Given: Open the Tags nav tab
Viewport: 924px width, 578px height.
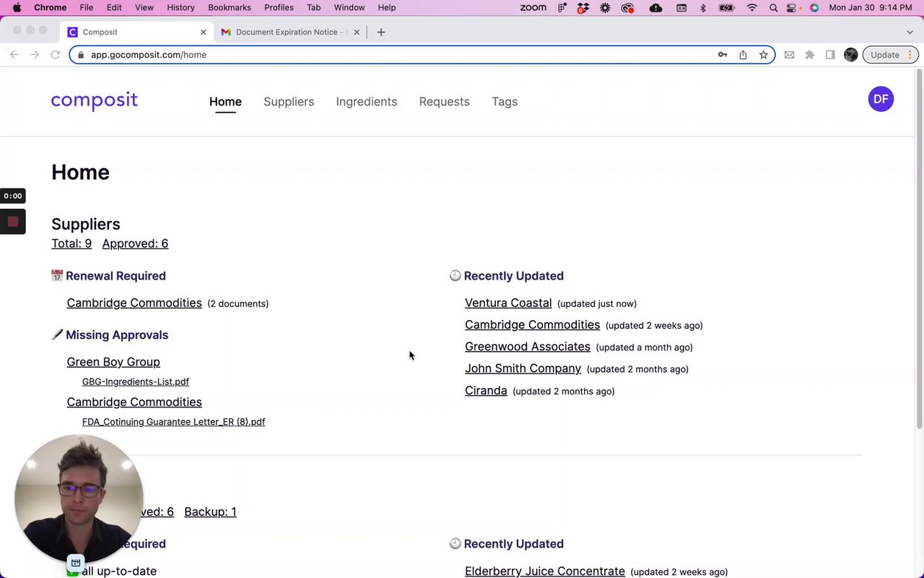Looking at the screenshot, I should tap(505, 102).
